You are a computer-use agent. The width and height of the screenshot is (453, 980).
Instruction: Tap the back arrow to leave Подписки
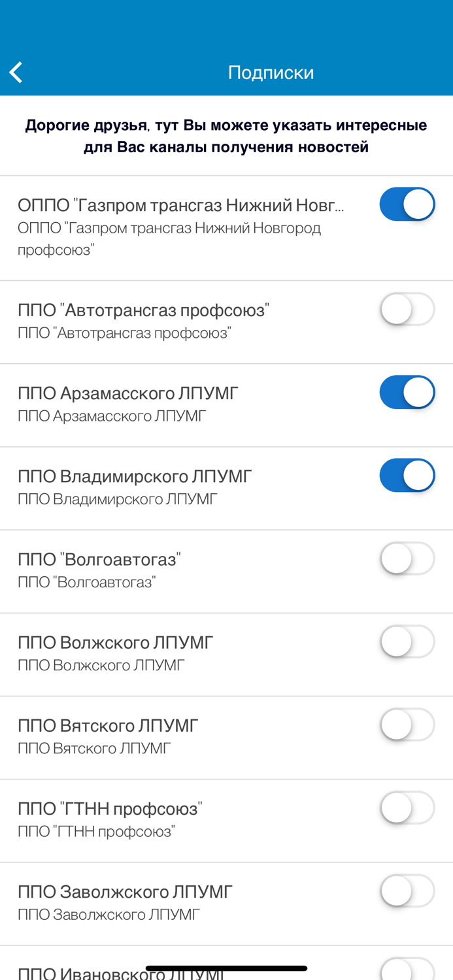(15, 71)
